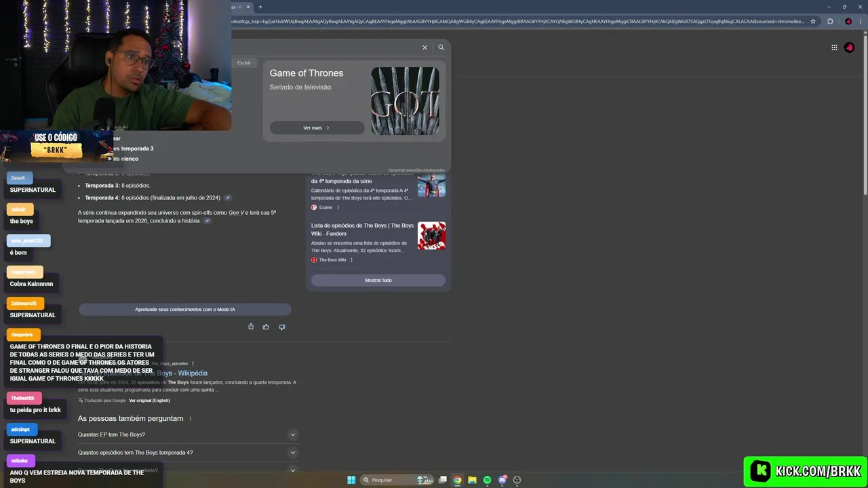Open the Chrome profile icon in toolbar
868x488 pixels.
pos(848,21)
